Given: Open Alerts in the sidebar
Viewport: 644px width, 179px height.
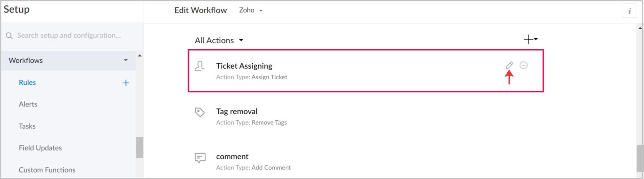Looking at the screenshot, I should [28, 104].
